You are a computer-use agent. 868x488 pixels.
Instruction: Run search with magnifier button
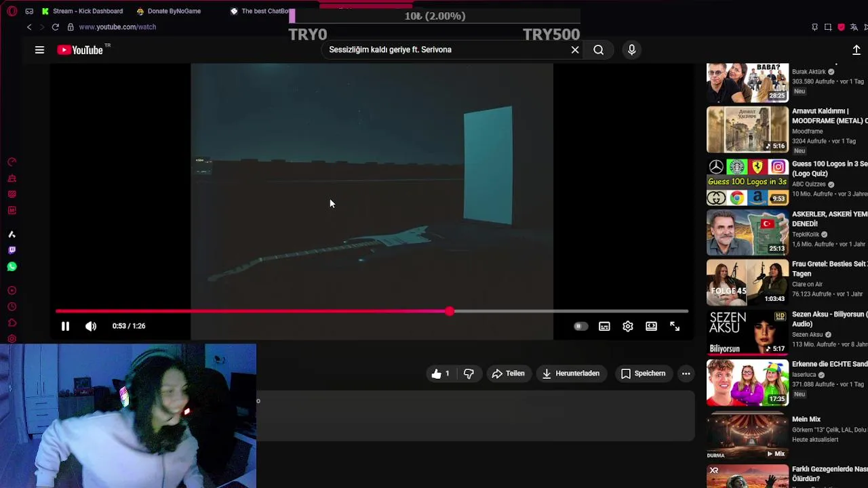pos(598,49)
